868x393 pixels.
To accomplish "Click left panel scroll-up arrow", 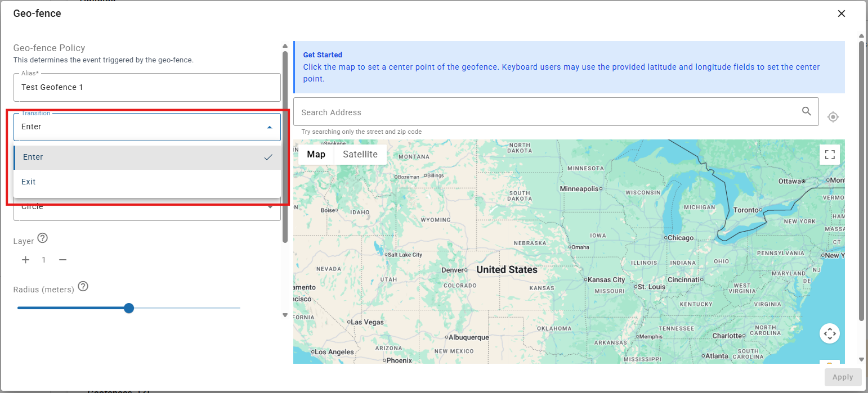I will (285, 46).
